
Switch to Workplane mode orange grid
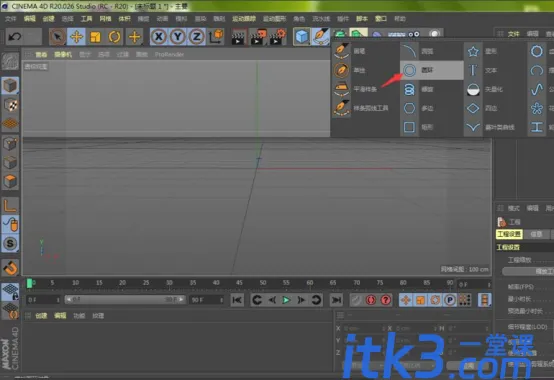tap(10, 124)
